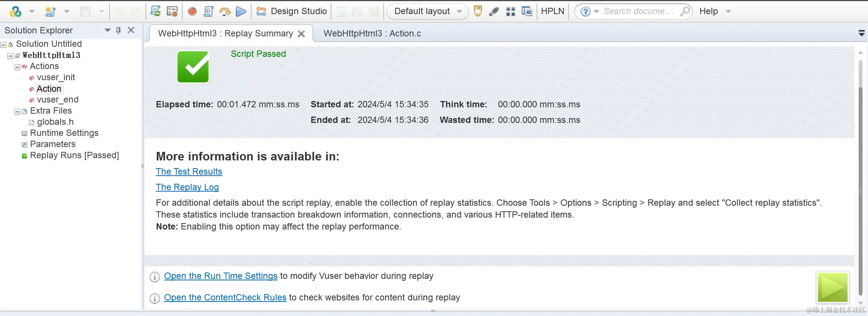Close the Solution Explorer panel
The height and width of the screenshot is (316, 868).
131,30
